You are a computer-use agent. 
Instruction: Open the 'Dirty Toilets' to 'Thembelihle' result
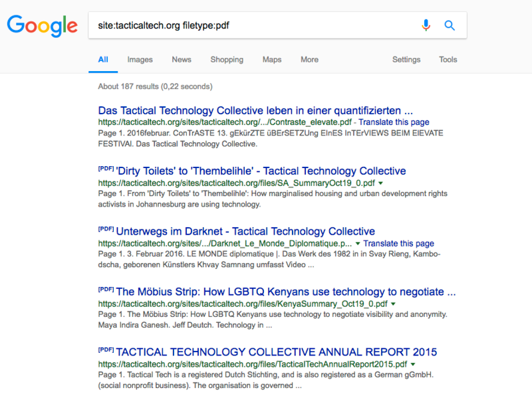261,171
